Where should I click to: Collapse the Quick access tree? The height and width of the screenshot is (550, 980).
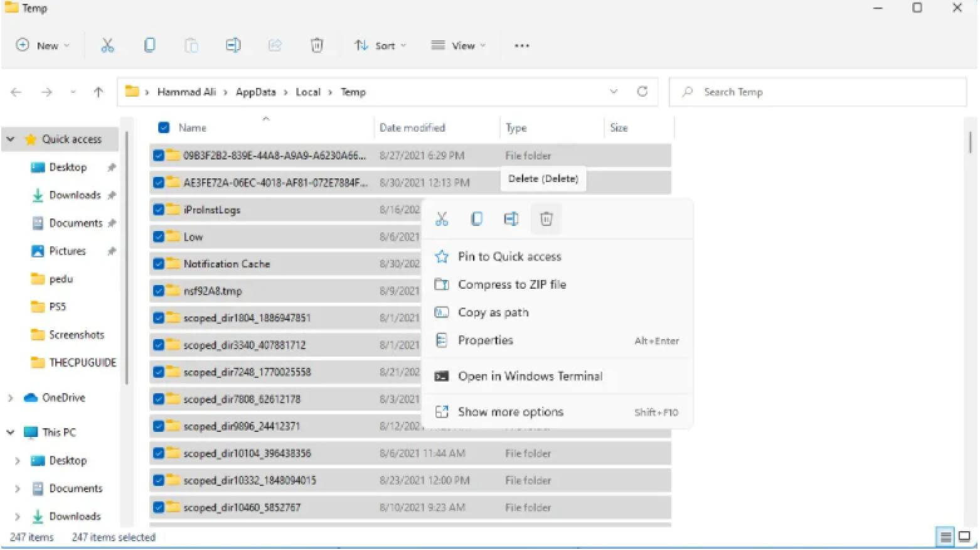(x=11, y=139)
